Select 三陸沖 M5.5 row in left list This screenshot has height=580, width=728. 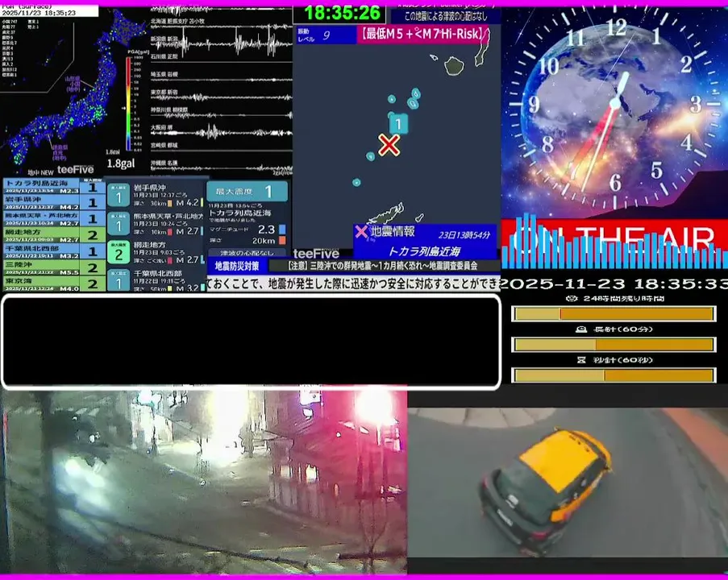[54, 267]
